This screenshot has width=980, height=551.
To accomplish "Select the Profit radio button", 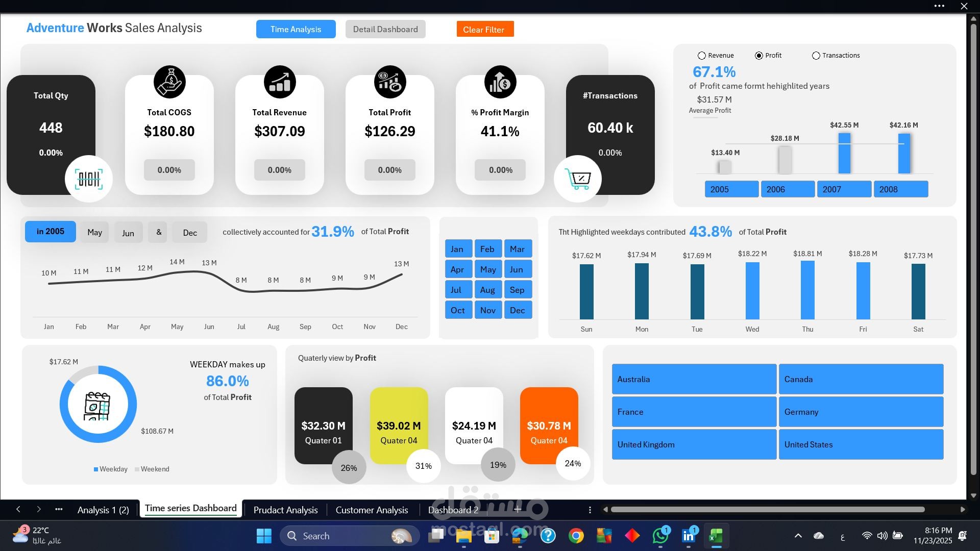I will coord(759,56).
